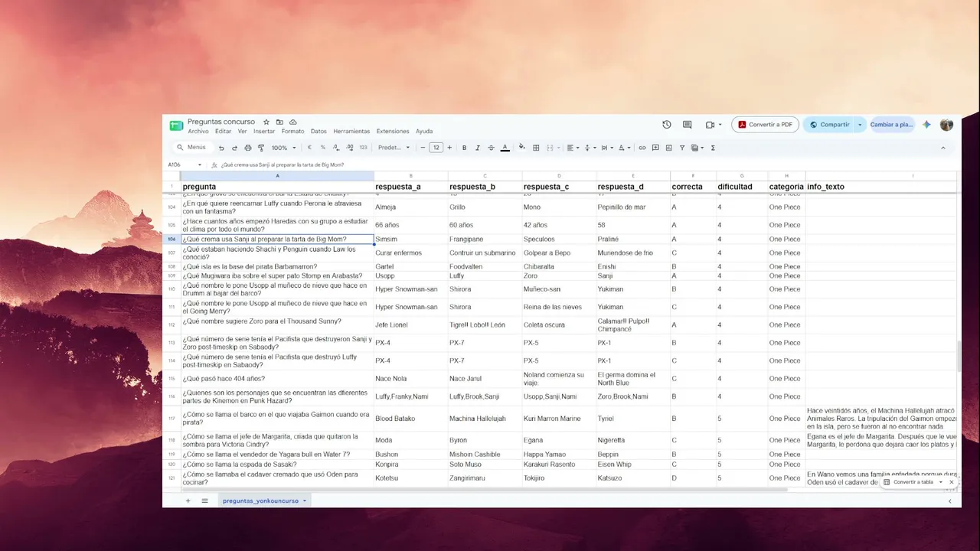Open the account profile picture
The width and height of the screenshot is (980, 551).
point(946,125)
